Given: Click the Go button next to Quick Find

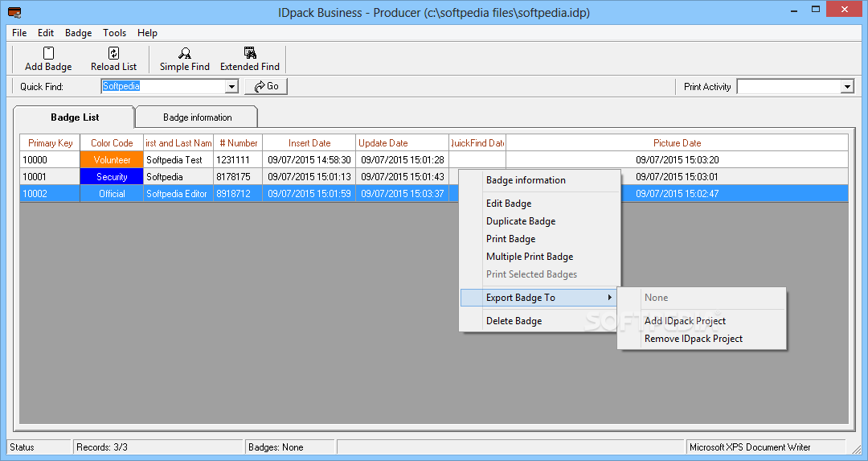Looking at the screenshot, I should 266,86.
